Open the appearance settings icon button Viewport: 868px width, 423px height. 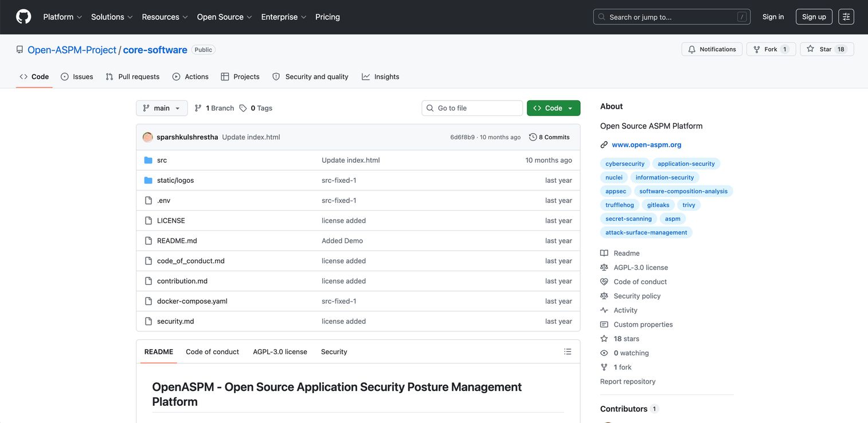tap(846, 17)
